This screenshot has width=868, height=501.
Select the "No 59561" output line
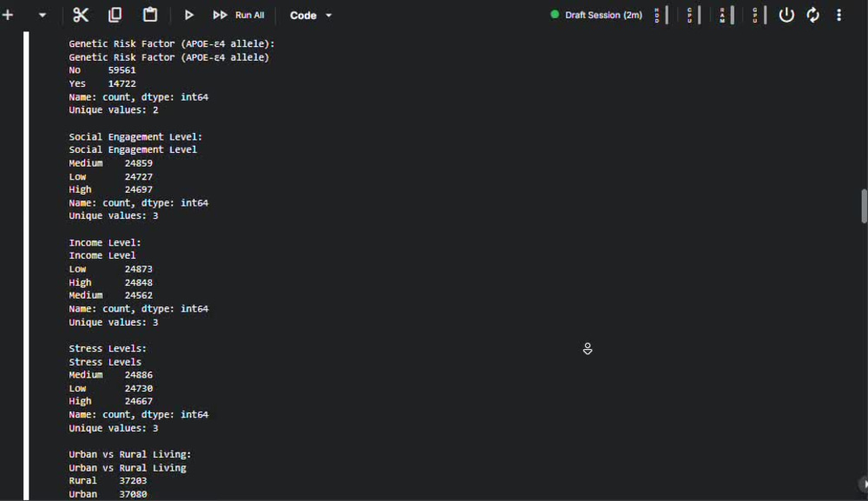click(102, 70)
